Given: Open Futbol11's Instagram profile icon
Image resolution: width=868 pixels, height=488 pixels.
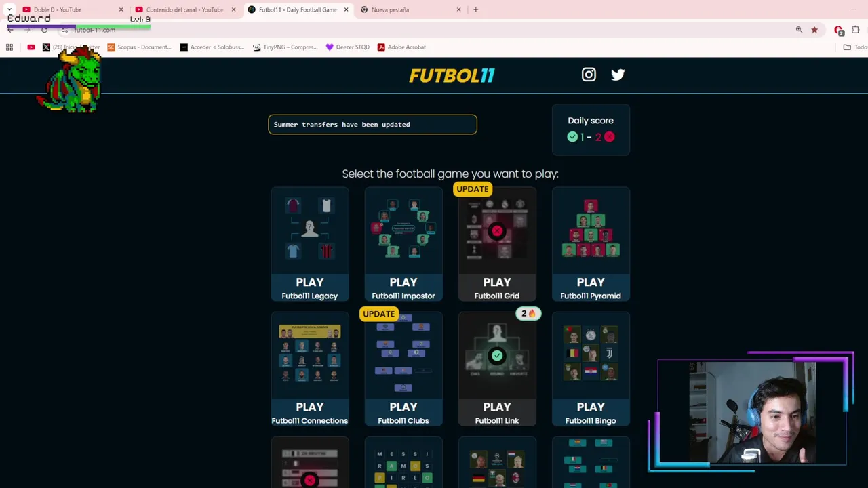Looking at the screenshot, I should click(589, 75).
